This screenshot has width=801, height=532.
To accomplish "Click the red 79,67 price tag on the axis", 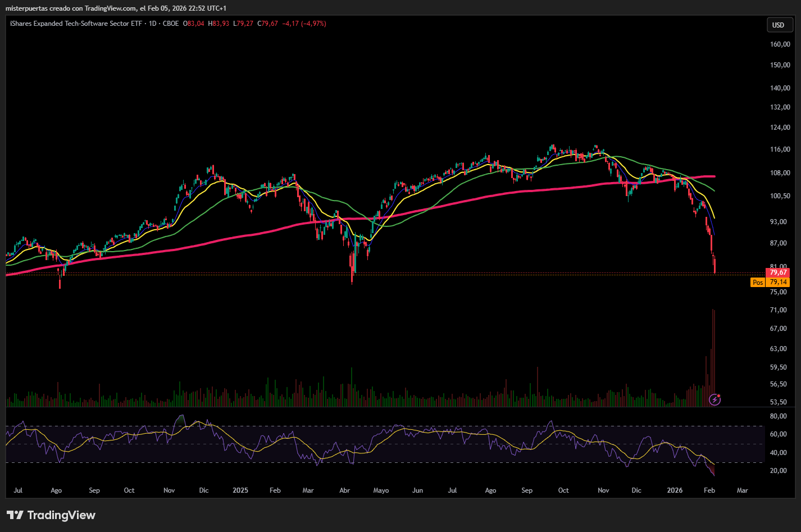I will pyautogui.click(x=779, y=272).
